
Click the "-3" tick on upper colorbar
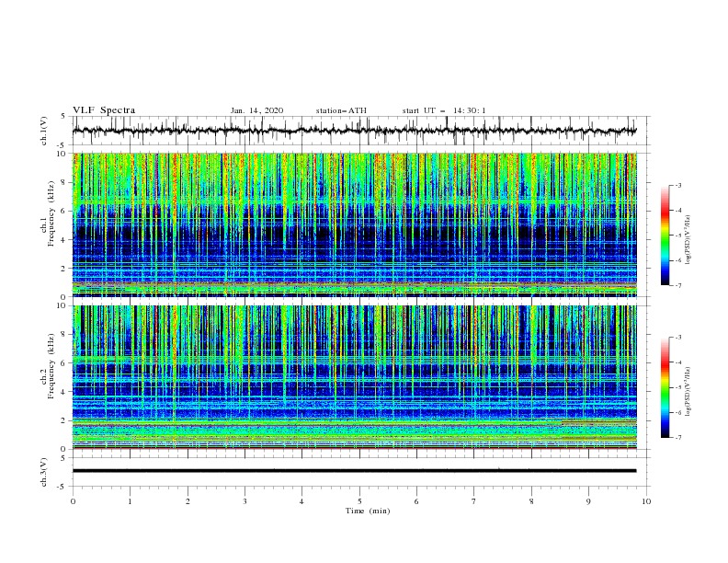click(x=678, y=185)
